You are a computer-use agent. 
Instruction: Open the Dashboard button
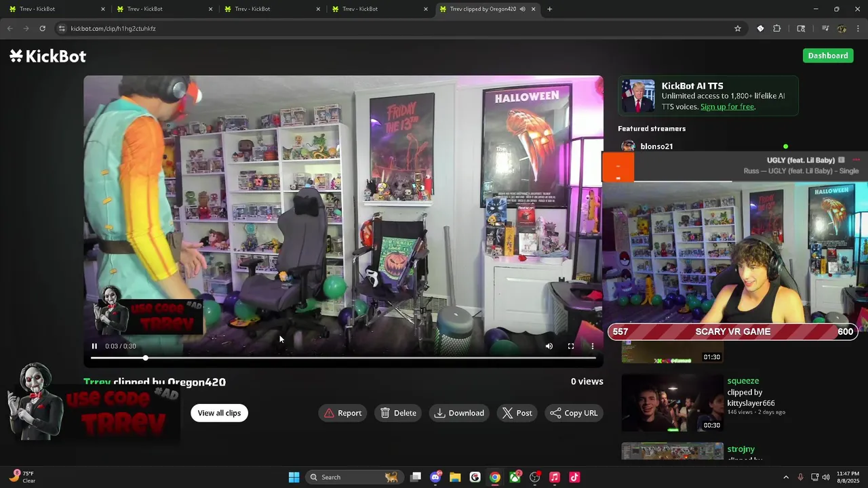click(828, 56)
